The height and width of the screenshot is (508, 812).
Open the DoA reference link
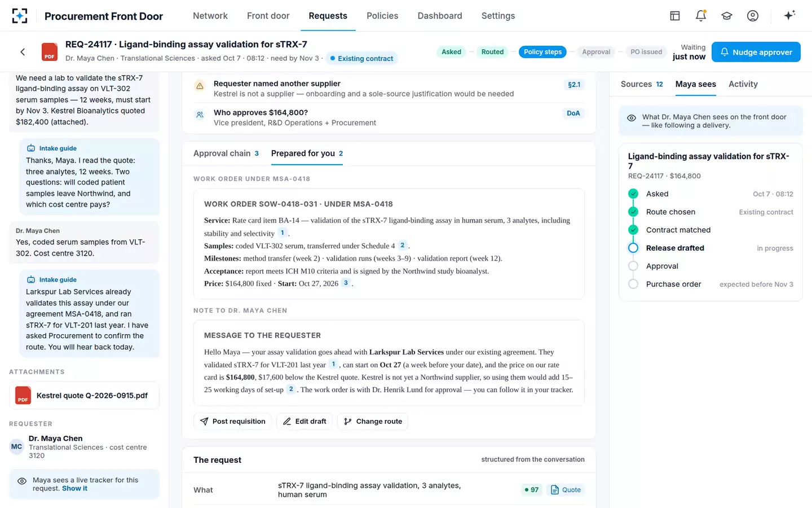click(x=573, y=113)
